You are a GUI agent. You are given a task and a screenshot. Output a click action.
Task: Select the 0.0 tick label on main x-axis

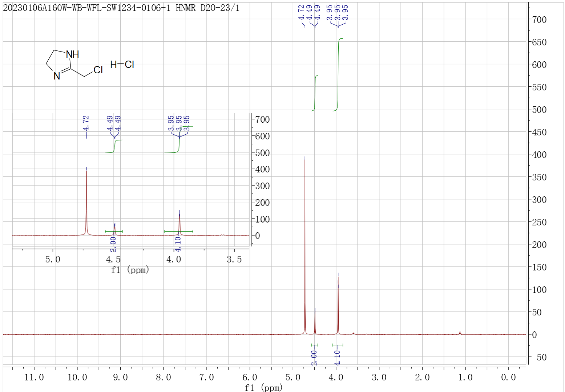[x=508, y=377]
